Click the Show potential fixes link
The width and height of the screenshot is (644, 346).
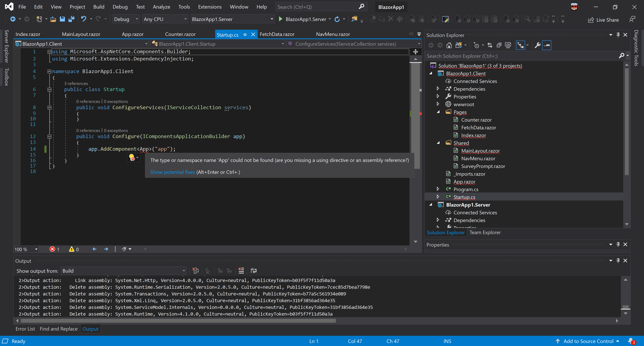coord(172,172)
